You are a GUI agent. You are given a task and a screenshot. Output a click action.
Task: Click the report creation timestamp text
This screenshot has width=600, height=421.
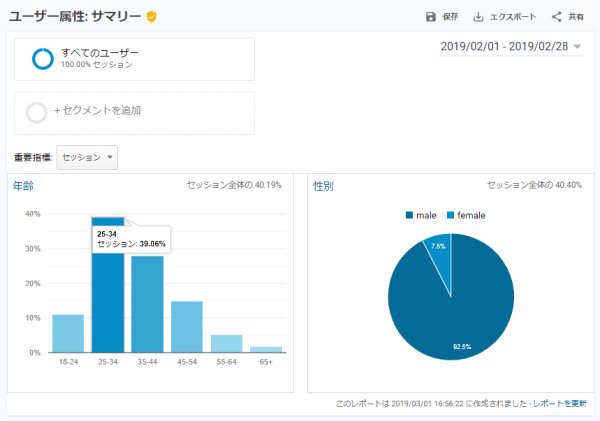point(432,403)
